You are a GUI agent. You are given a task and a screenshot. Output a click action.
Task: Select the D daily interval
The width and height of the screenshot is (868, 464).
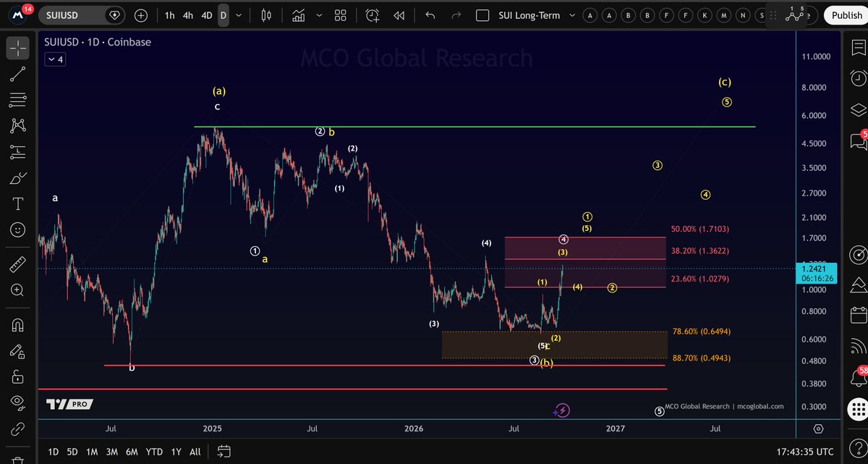[223, 15]
